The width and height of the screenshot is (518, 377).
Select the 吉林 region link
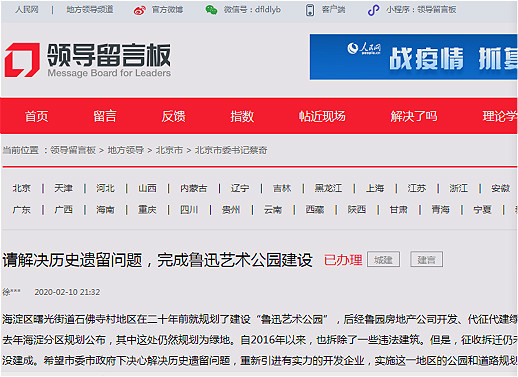(282, 188)
